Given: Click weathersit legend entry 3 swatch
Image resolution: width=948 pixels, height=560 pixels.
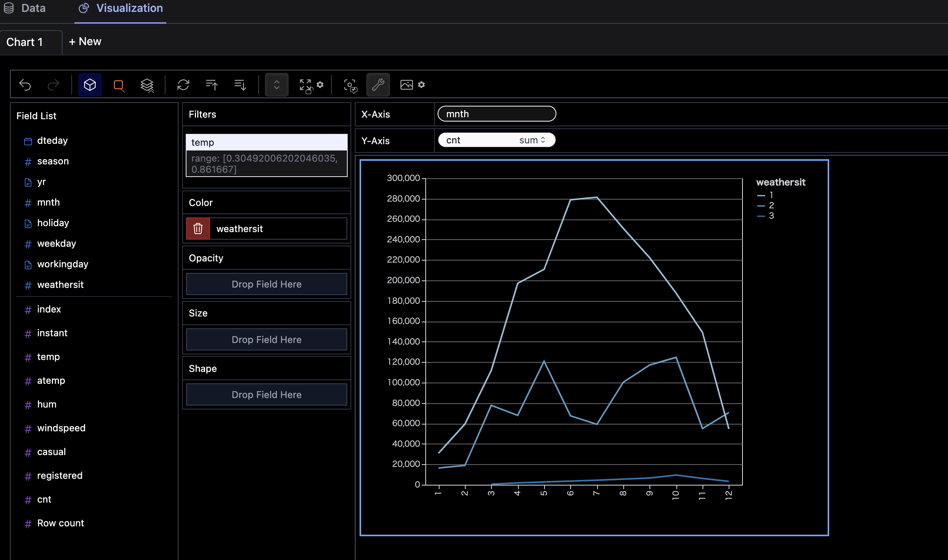Looking at the screenshot, I should coord(761,216).
